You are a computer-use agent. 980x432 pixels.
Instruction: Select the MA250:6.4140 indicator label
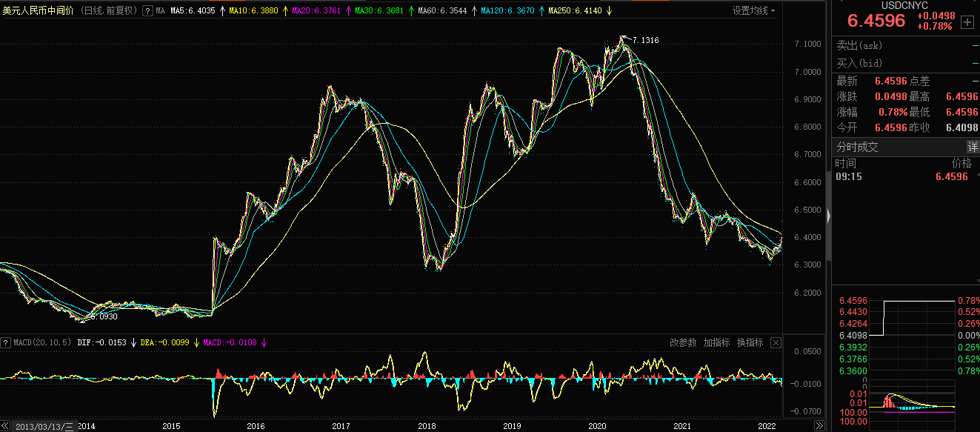click(x=574, y=11)
